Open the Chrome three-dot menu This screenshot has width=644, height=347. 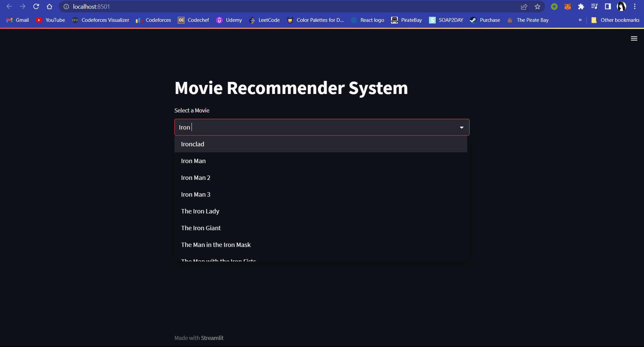[x=635, y=6]
